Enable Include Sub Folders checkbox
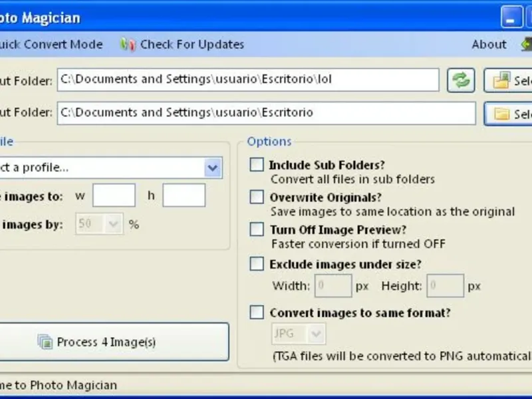This screenshot has width=532, height=399. (x=257, y=164)
